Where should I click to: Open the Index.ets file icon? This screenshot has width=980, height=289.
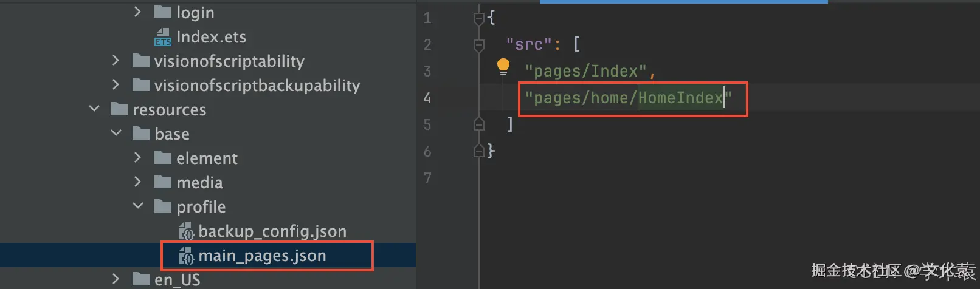[162, 37]
